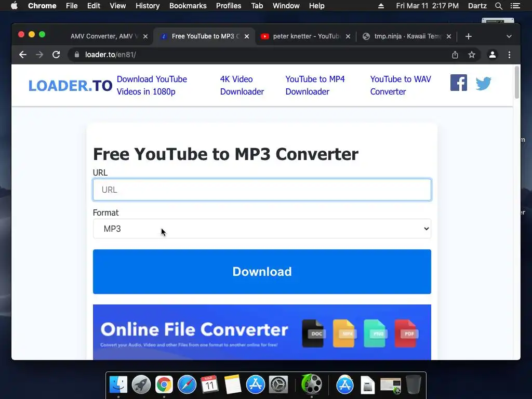Expand the Format MP3 dropdown
The width and height of the screenshot is (532, 399).
[x=262, y=229]
